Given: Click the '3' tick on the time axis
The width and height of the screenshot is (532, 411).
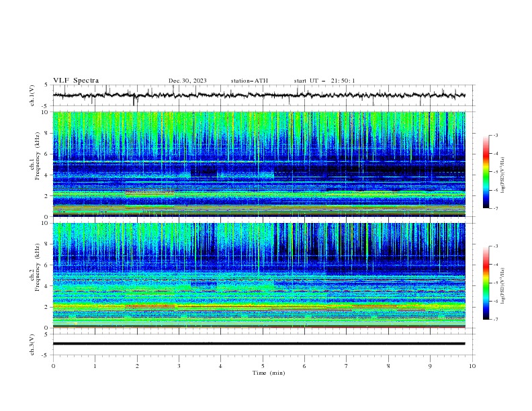Looking at the screenshot, I should 179,366.
